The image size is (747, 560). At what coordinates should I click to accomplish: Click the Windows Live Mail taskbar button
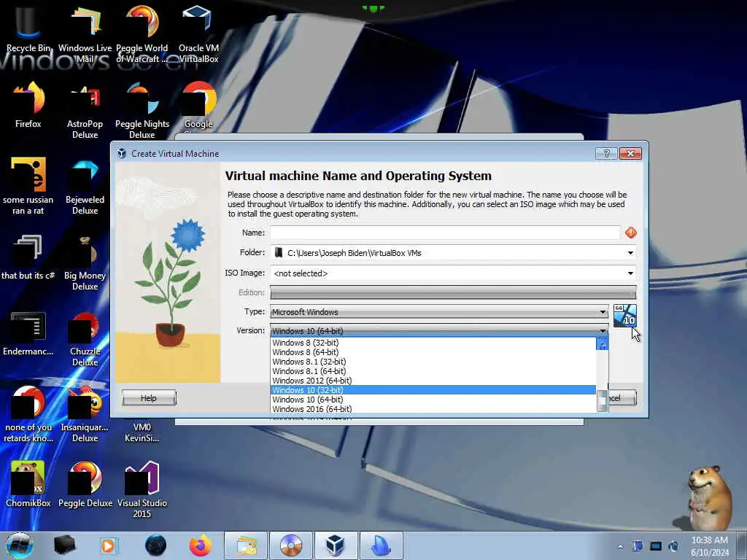tap(245, 545)
